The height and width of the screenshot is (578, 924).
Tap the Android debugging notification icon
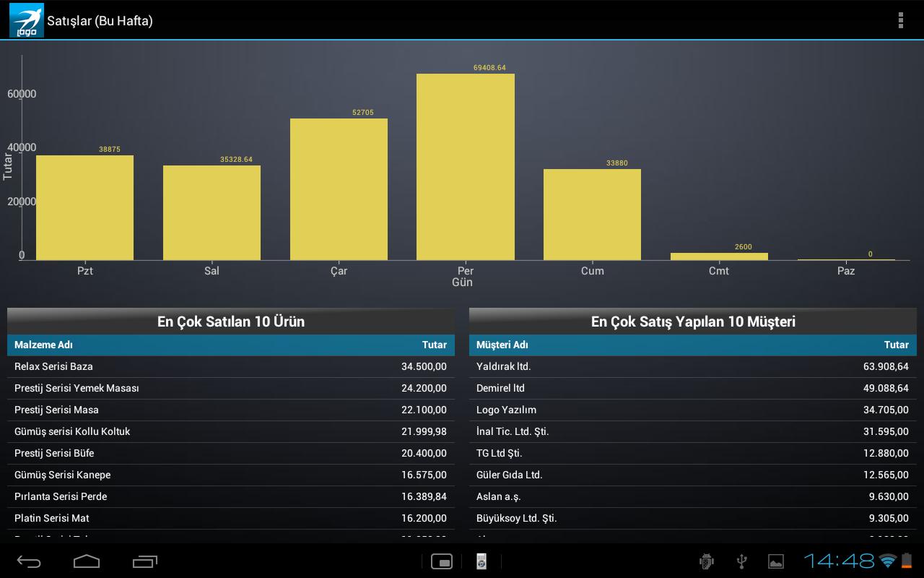tap(707, 561)
